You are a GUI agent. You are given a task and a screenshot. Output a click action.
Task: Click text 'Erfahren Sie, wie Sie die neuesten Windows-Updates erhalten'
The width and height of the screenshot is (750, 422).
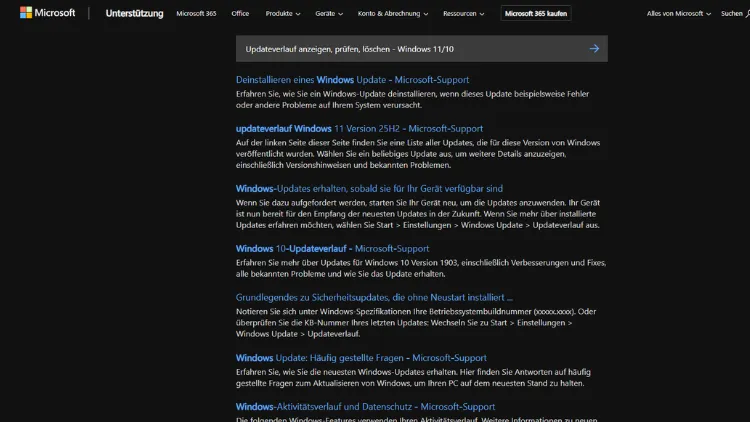tap(345, 372)
